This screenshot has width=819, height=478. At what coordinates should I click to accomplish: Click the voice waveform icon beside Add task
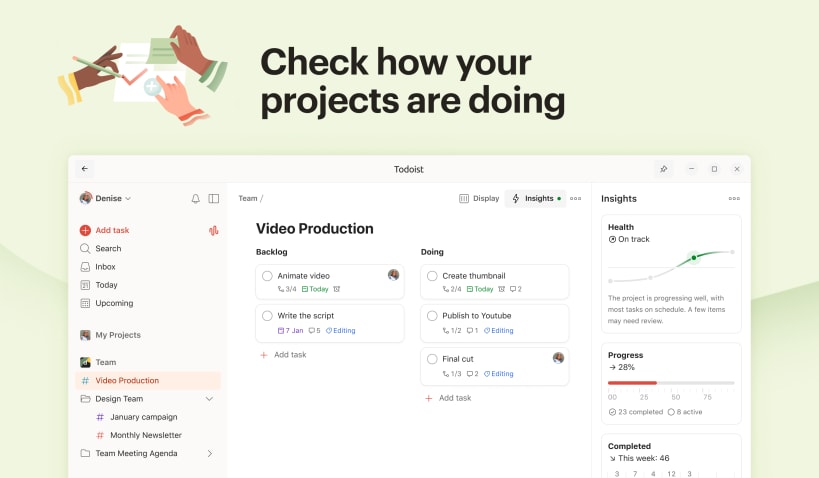[x=214, y=230]
